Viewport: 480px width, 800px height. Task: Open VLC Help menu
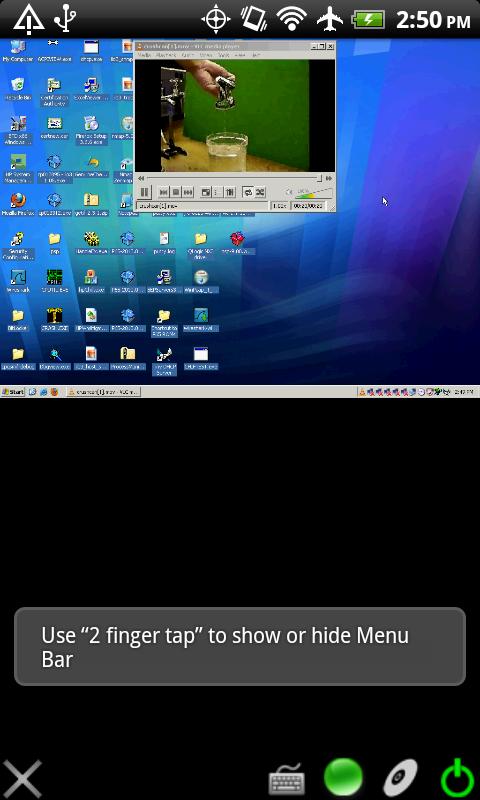point(256,55)
